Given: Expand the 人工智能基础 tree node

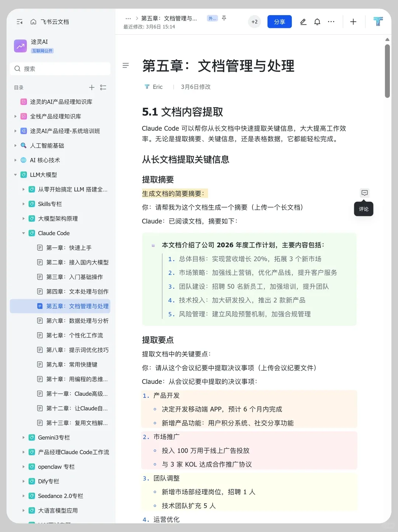Looking at the screenshot, I should [15, 146].
